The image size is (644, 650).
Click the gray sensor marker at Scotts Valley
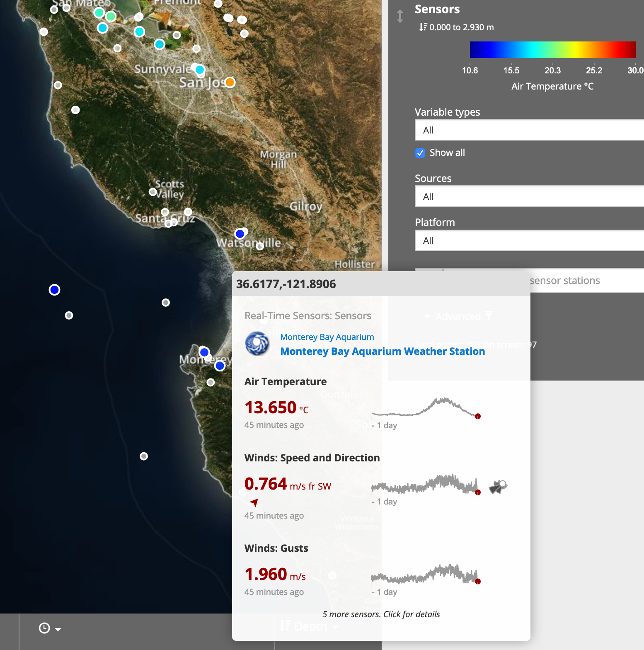pyautogui.click(x=153, y=192)
